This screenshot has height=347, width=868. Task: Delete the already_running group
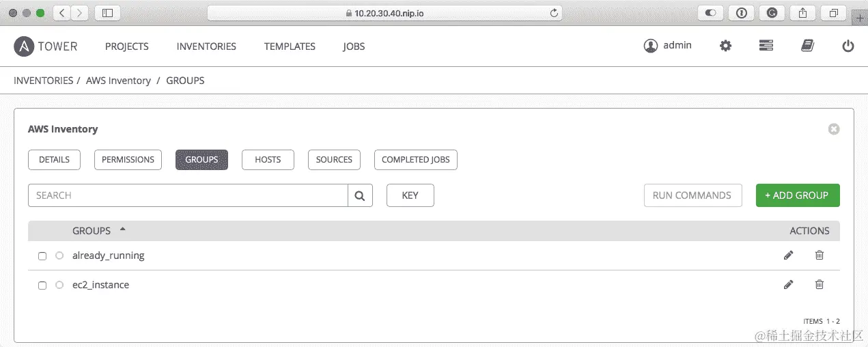click(x=820, y=255)
